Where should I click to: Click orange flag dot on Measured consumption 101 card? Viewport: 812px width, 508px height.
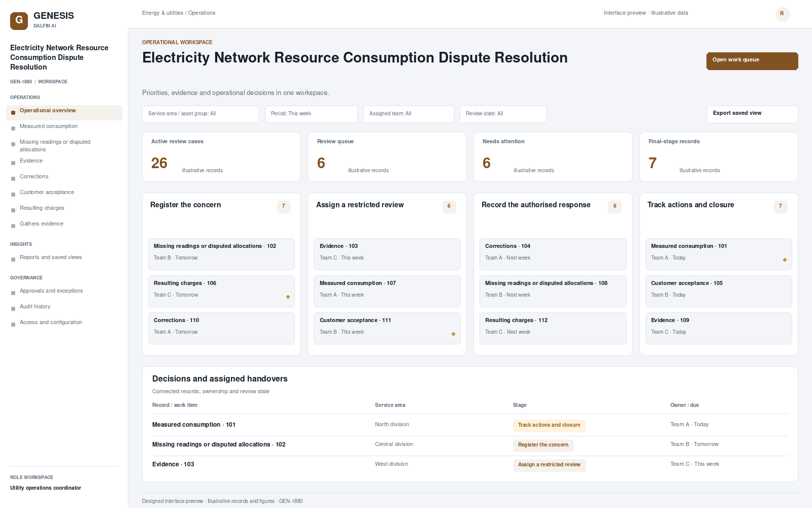785,260
